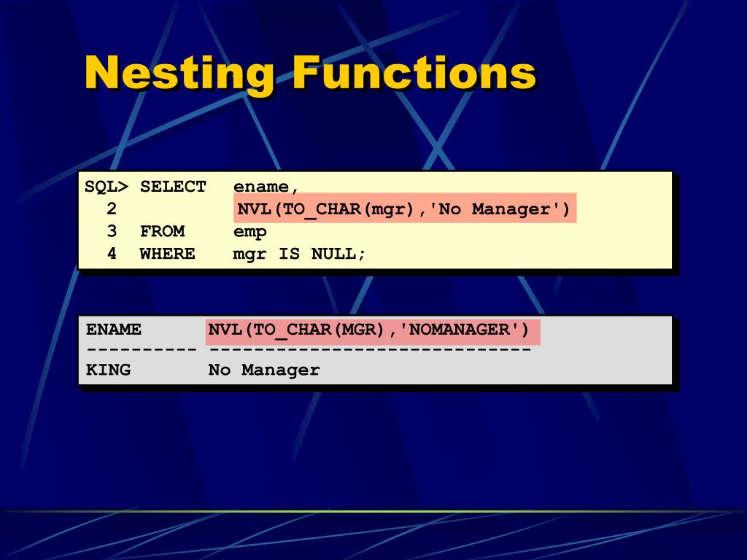This screenshot has height=560, width=747.
Task: Click the highlighted NVL(TO_CHAR(MGR),'NOMANAGER') result header
Action: [x=373, y=332]
